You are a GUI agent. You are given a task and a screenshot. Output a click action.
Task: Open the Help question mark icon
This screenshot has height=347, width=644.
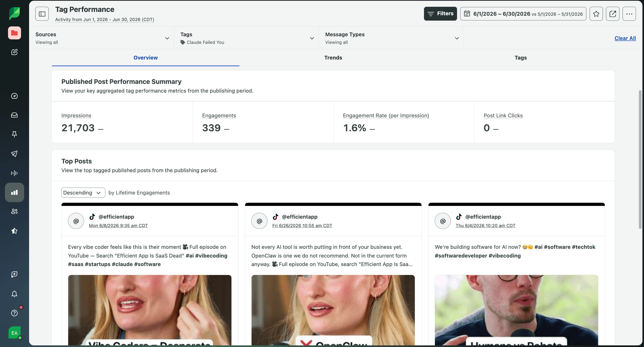(x=14, y=313)
